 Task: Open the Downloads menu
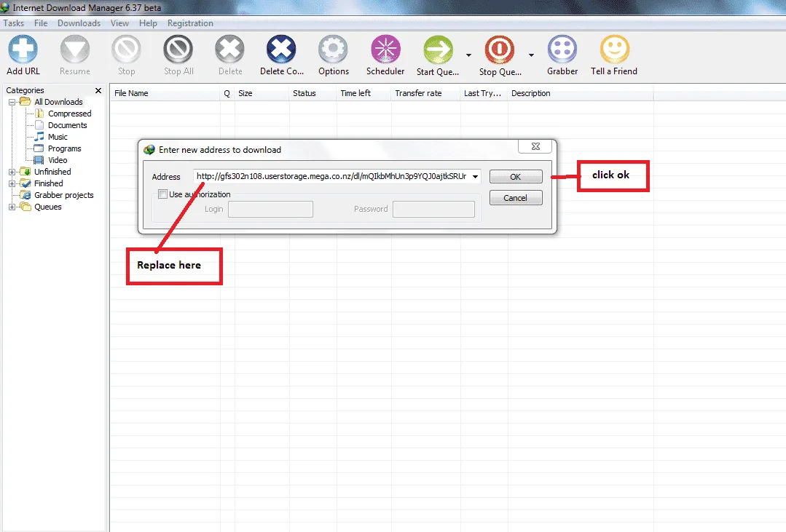[x=79, y=23]
